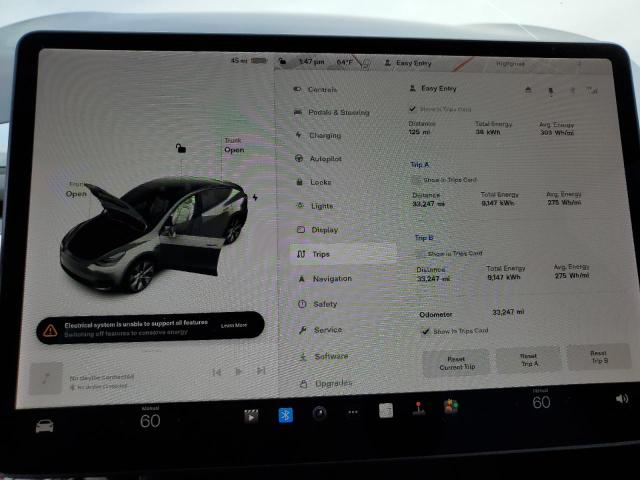Open the Theater app icon
This screenshot has height=480, width=640.
point(251,416)
